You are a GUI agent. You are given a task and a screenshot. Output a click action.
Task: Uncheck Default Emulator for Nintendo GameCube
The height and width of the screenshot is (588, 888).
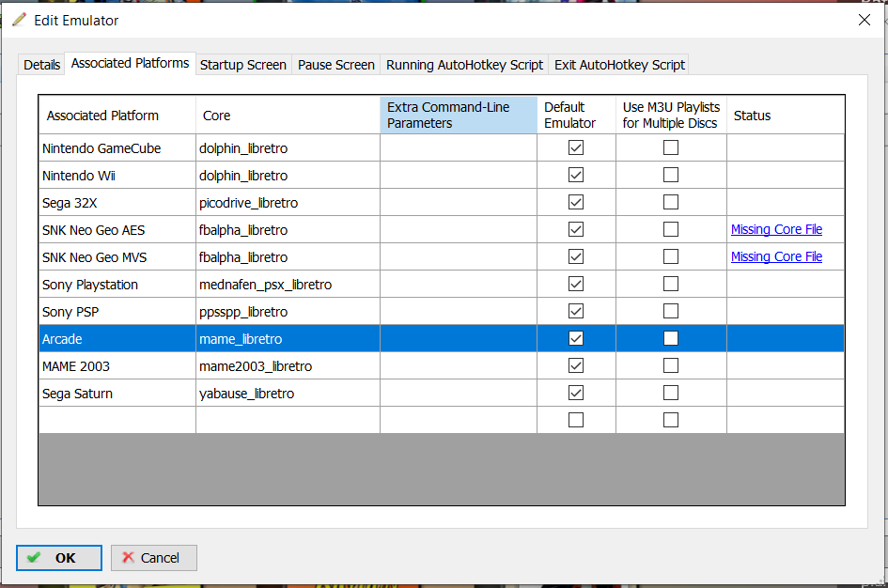(x=576, y=147)
